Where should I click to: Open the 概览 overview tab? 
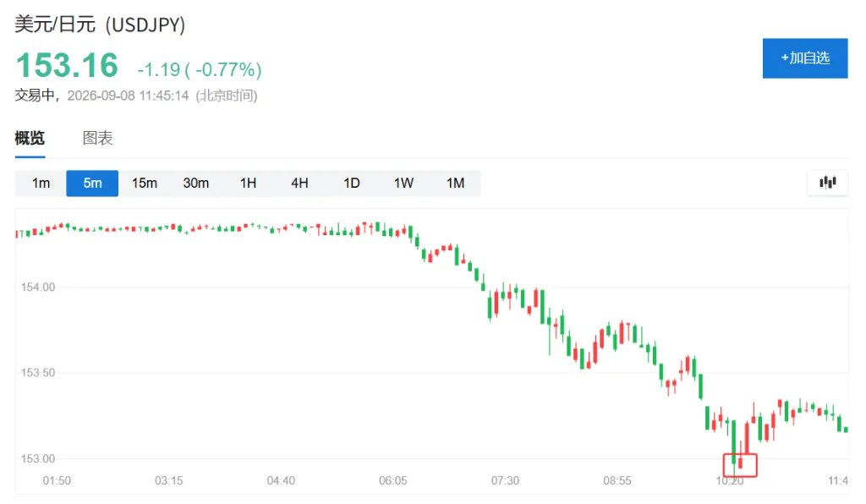(30, 138)
